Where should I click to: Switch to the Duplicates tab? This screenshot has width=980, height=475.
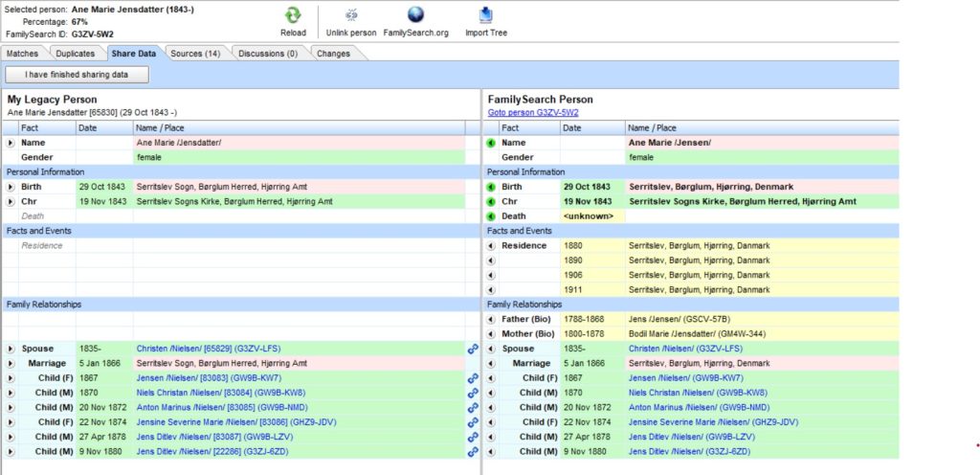(75, 54)
